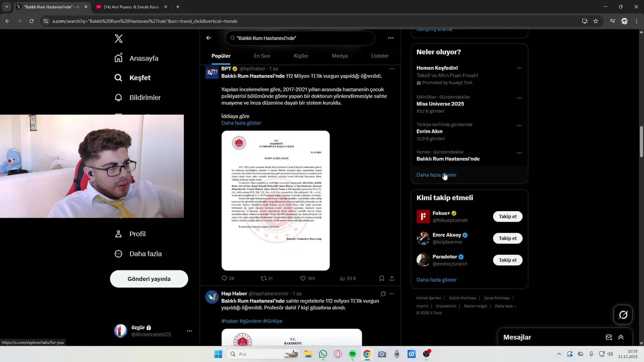Open Miss Universe 2025 trend

(x=440, y=104)
